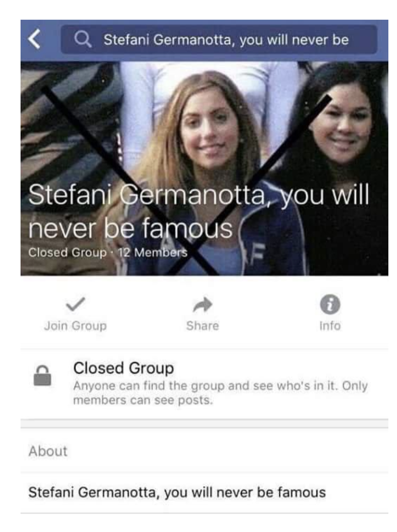Click the privacy description about members seeing posts
The image size is (397, 532).
(x=220, y=393)
